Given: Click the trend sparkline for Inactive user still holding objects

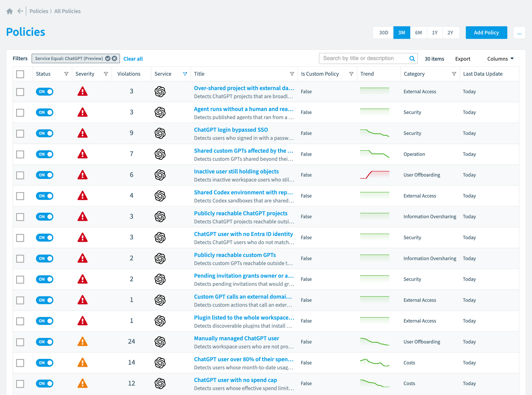Looking at the screenshot, I should point(375,175).
